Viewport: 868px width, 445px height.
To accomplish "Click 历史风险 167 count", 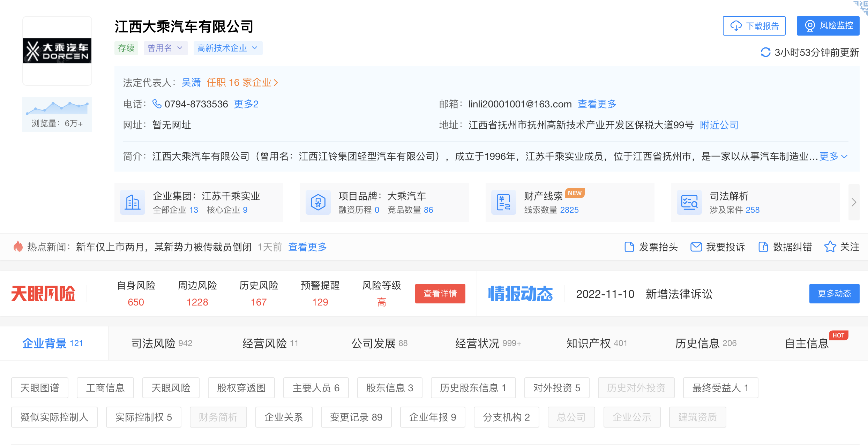I will [x=259, y=302].
